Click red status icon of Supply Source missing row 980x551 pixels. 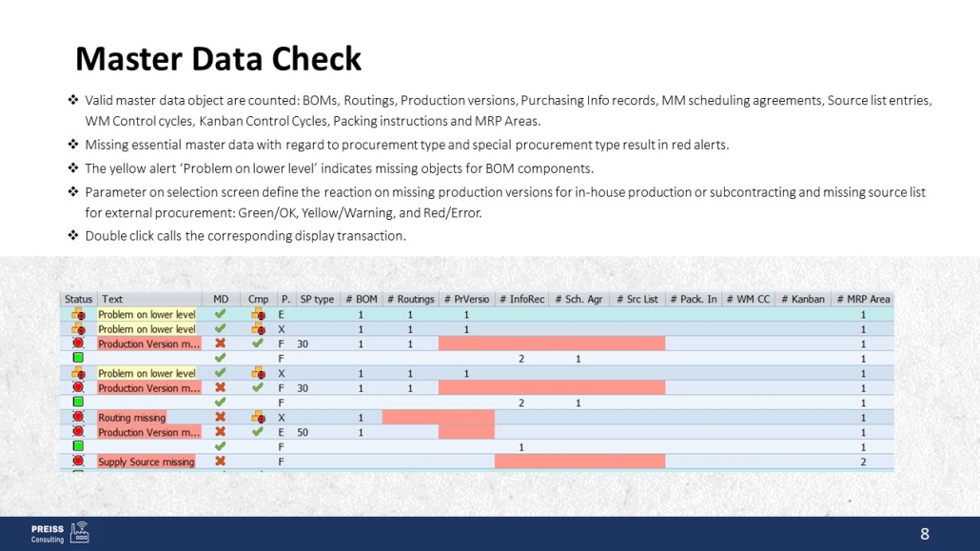pos(78,462)
